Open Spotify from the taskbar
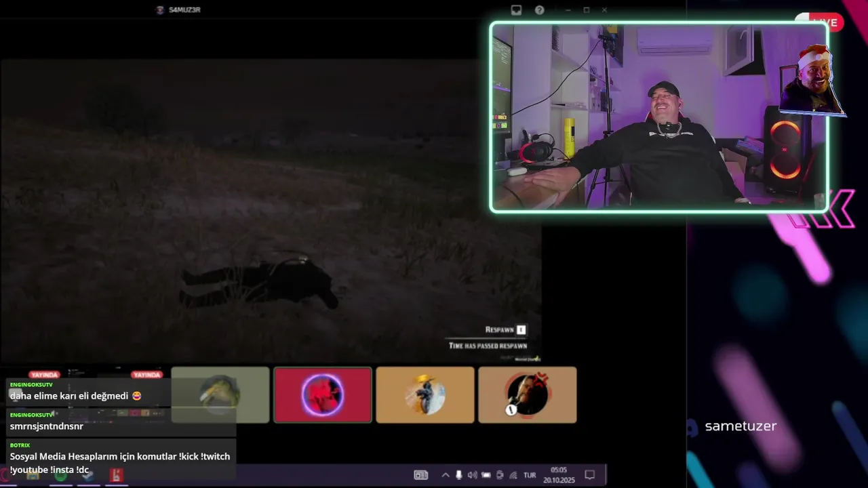 (x=61, y=475)
